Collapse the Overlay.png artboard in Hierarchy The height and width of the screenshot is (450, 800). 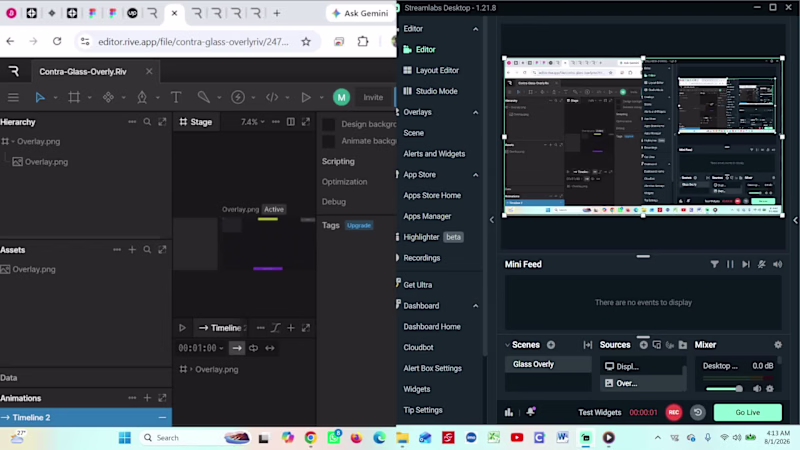[x=13, y=141]
